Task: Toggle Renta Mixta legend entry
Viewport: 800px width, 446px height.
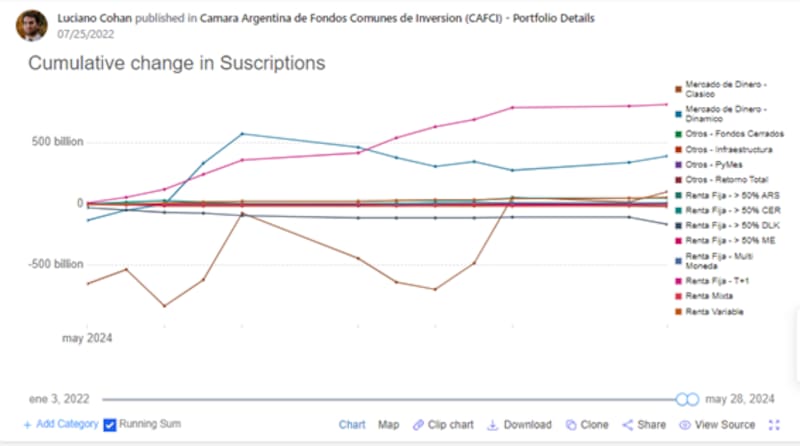Action: point(709,297)
